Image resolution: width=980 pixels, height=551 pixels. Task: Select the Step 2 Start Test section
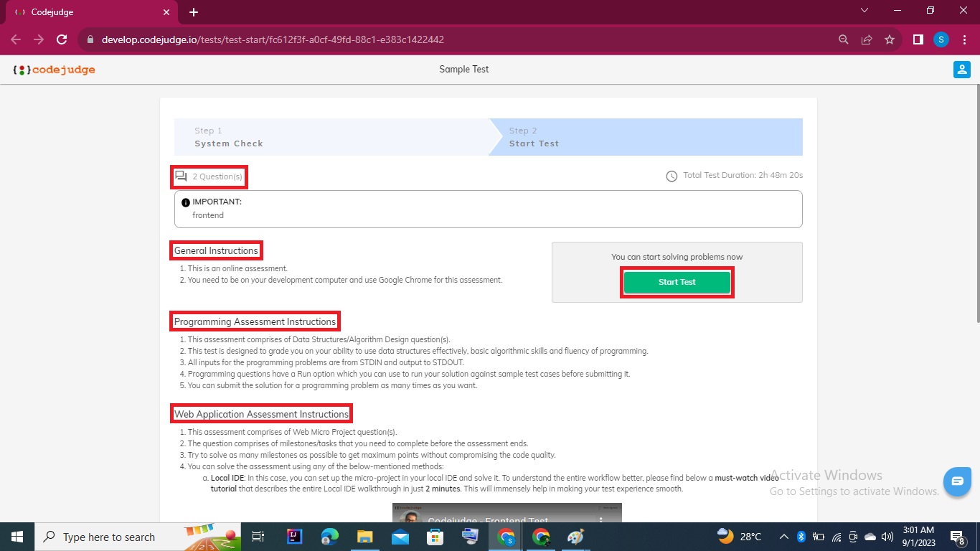[646, 136]
